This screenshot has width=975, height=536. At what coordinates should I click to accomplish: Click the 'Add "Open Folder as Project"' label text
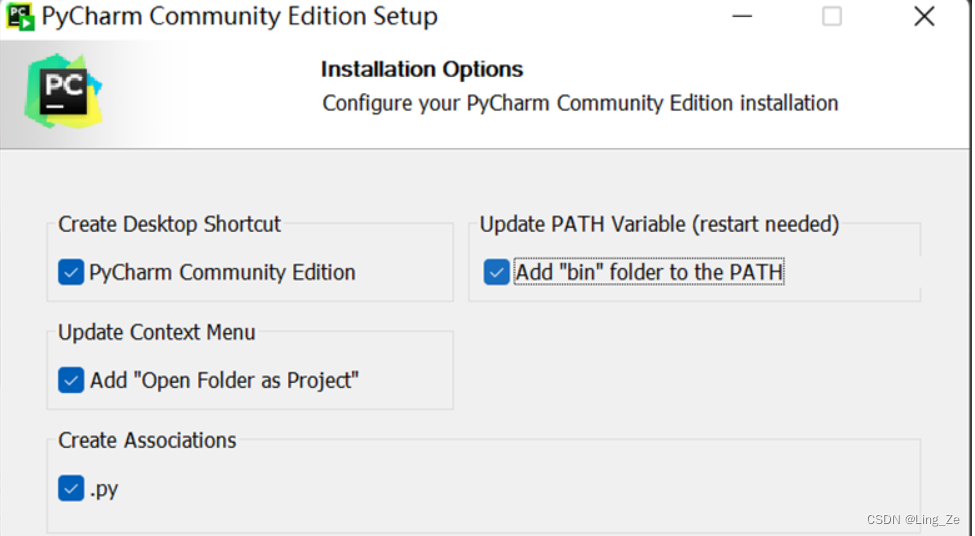tap(224, 381)
